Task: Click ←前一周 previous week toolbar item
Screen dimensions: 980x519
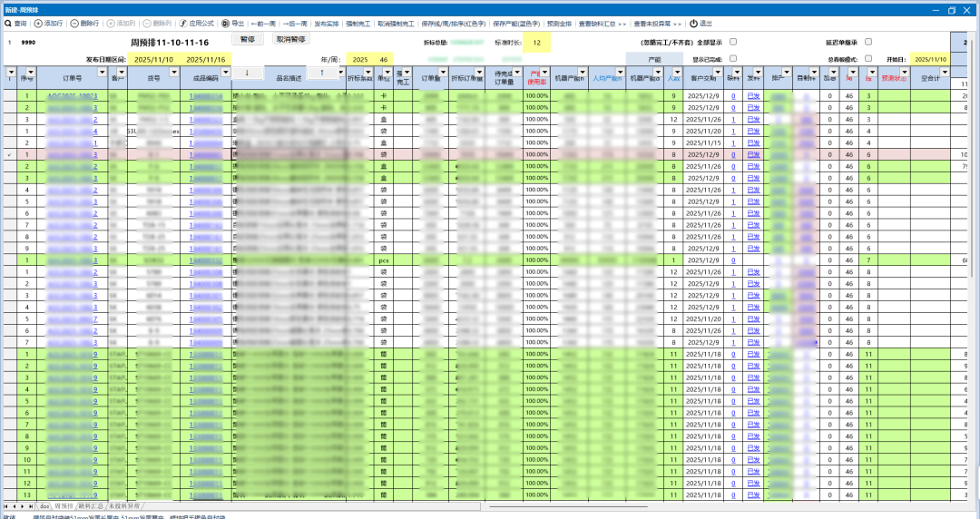Action: 263,24
